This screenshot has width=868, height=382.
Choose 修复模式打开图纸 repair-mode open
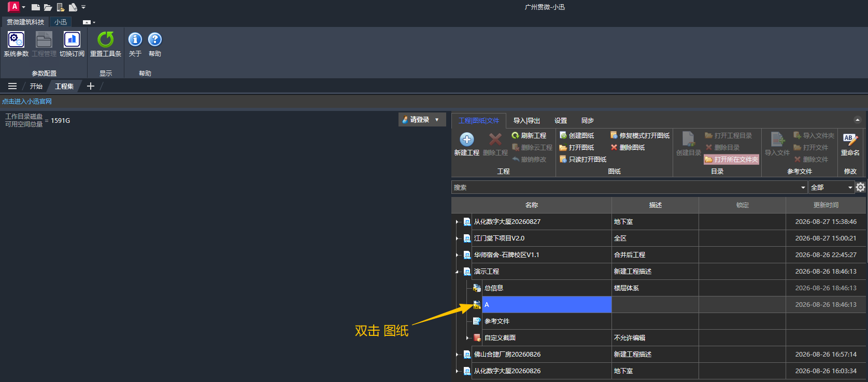(640, 135)
